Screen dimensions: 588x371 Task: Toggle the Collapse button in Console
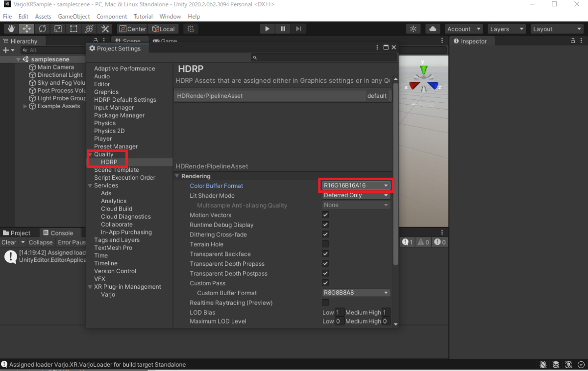[x=41, y=242]
